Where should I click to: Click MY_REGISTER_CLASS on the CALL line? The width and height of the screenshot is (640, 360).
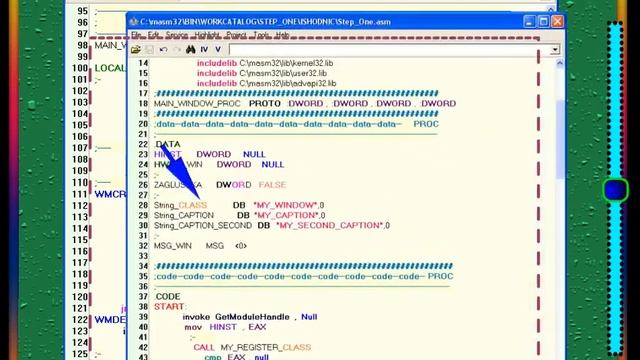[266, 348]
